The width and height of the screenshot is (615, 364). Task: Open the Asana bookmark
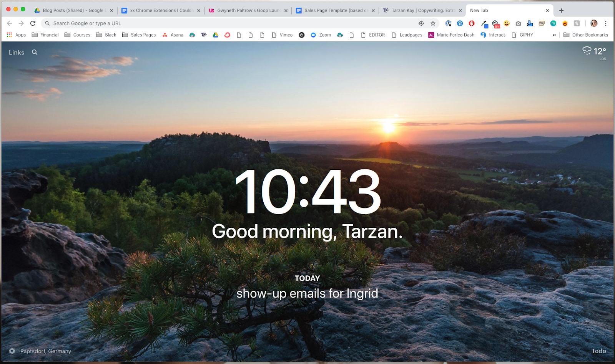[x=173, y=35]
